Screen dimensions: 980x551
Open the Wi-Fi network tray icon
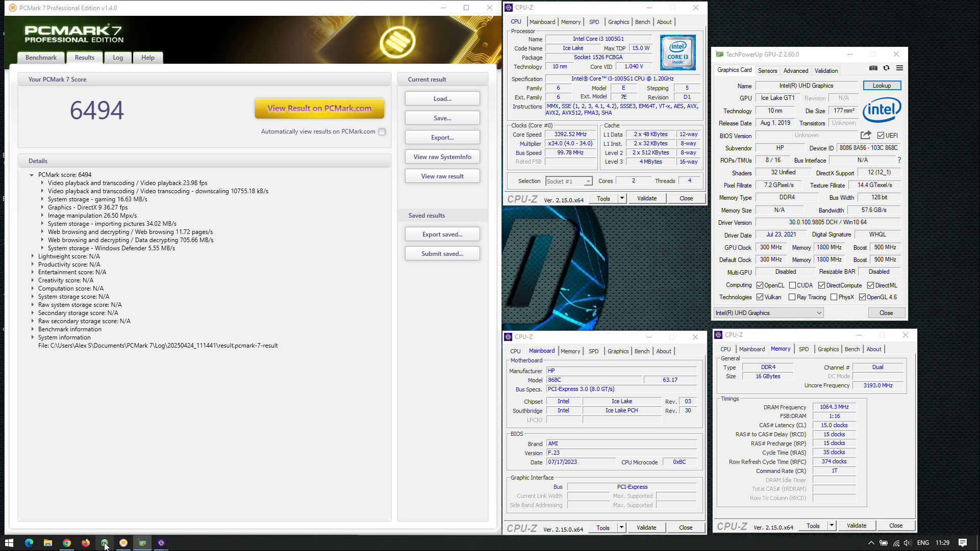tap(896, 543)
